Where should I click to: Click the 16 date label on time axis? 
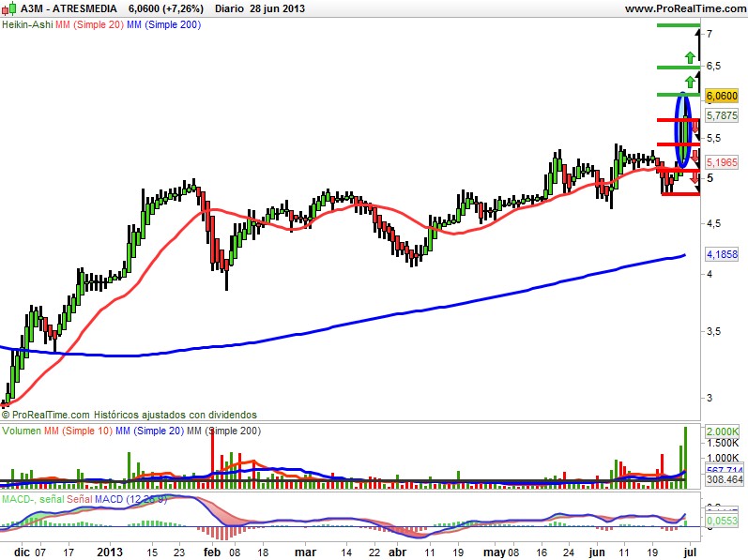[x=542, y=552]
